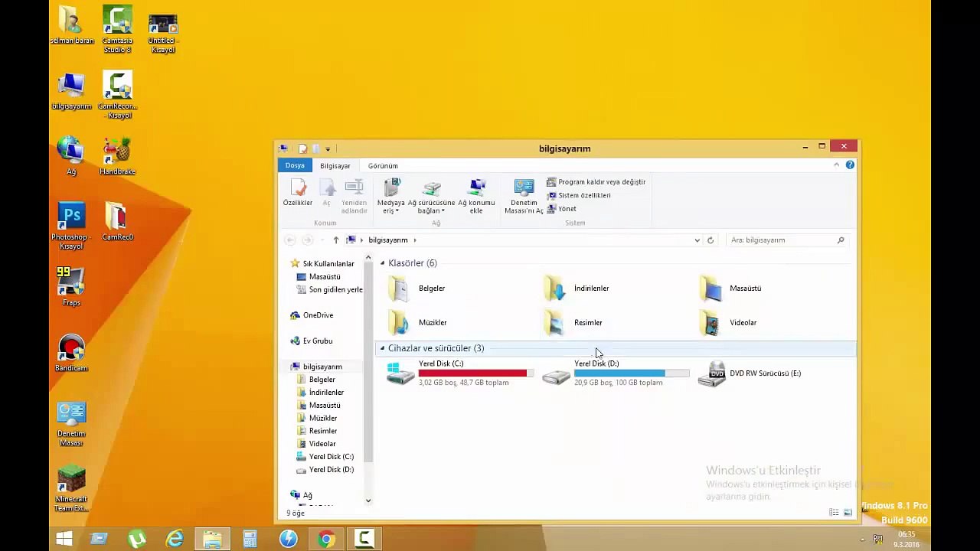This screenshot has height=551, width=980.
Task: Select the Masaüstü folder in main pane
Action: click(730, 289)
